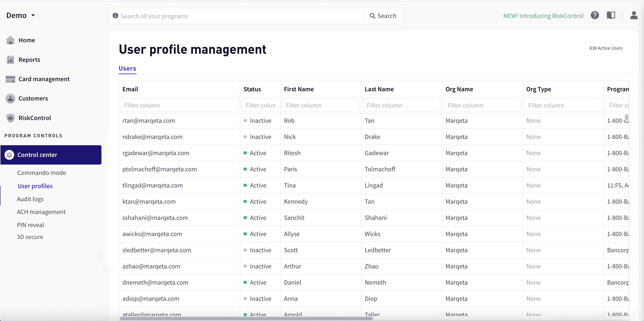Select Commando mode in the sidebar
Screen dimensions: 644x321
[x=42, y=172]
